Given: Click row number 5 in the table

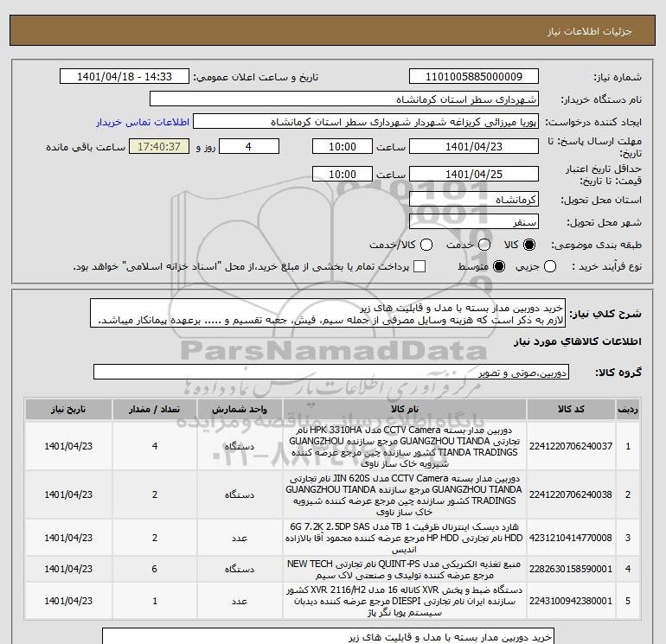Looking at the screenshot, I should [628, 601].
